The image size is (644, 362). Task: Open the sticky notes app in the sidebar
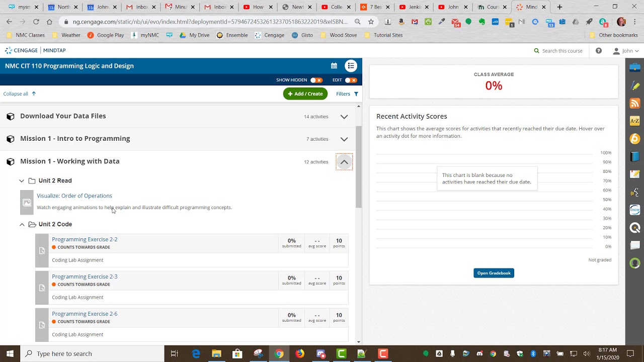coord(635,174)
